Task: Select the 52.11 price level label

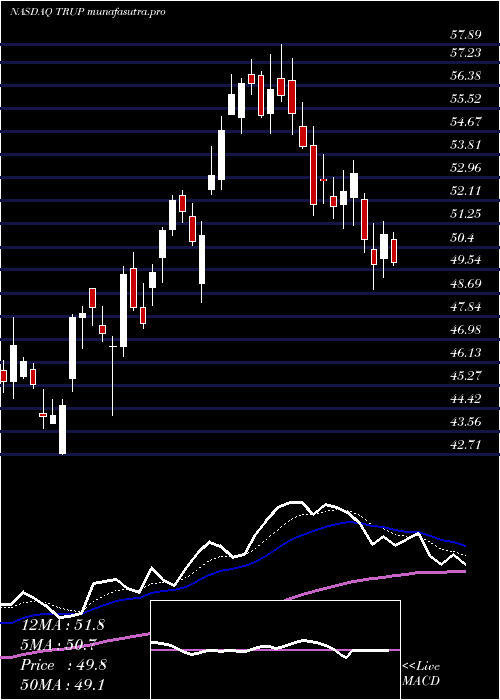Action: click(x=465, y=191)
